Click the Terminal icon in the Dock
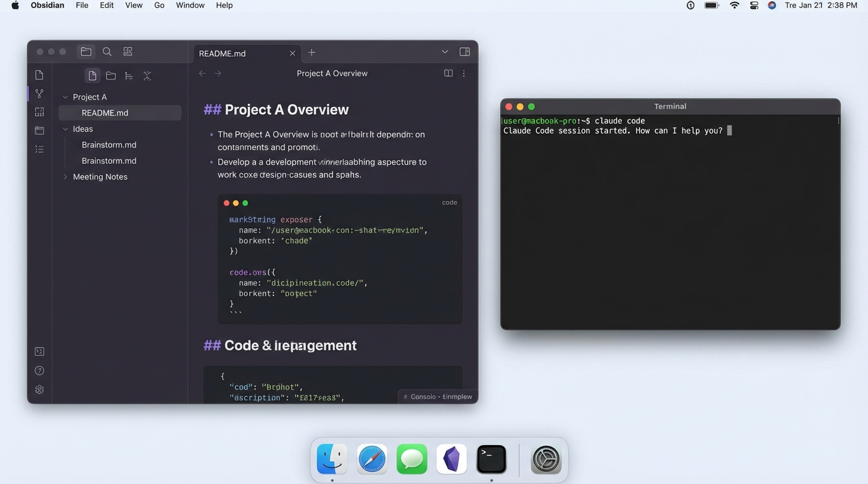 click(491, 459)
